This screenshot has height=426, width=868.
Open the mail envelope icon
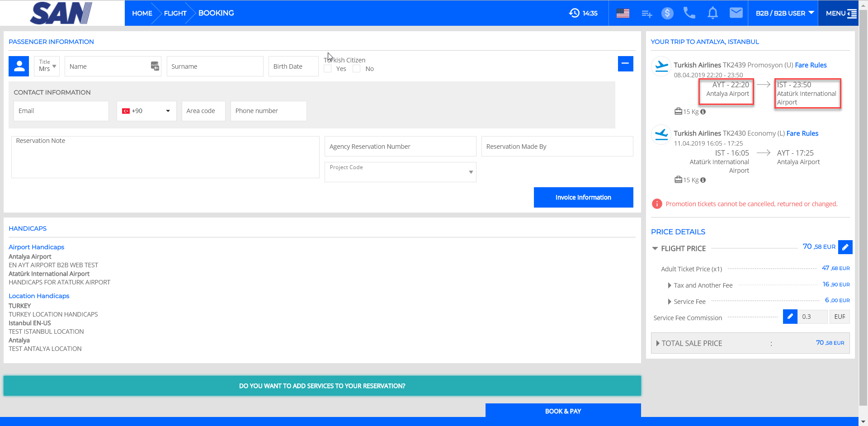click(x=736, y=13)
